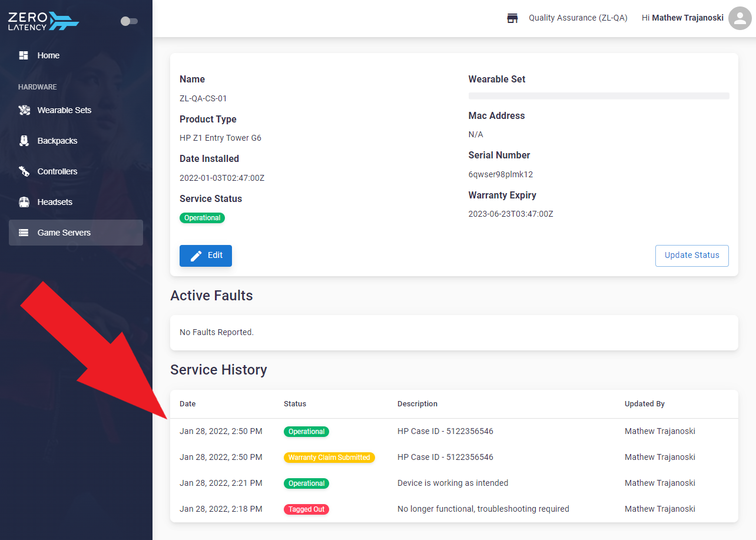Select the Jan 28, 2022, 2:18 PM date

221,509
